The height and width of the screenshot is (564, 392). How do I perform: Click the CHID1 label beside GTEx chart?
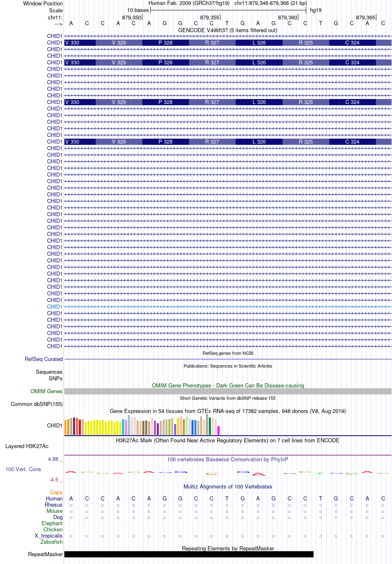pos(54,426)
